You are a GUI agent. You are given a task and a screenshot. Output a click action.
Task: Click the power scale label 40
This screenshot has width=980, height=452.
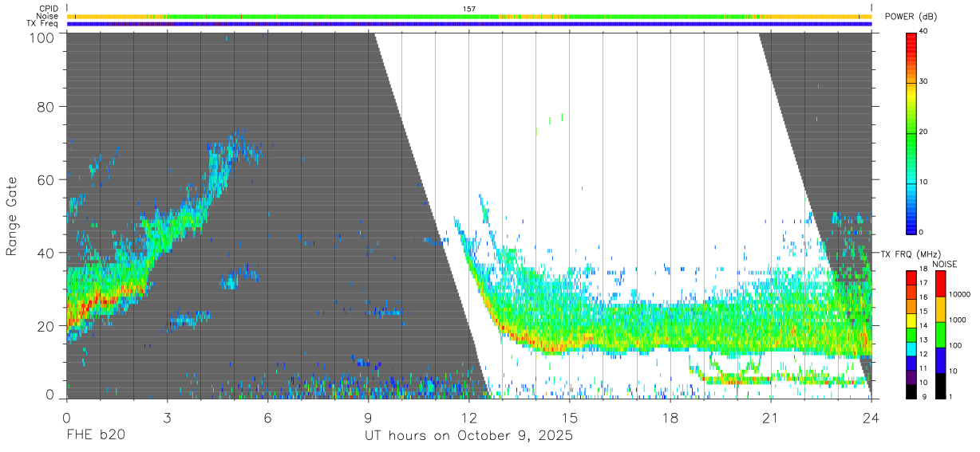click(923, 31)
